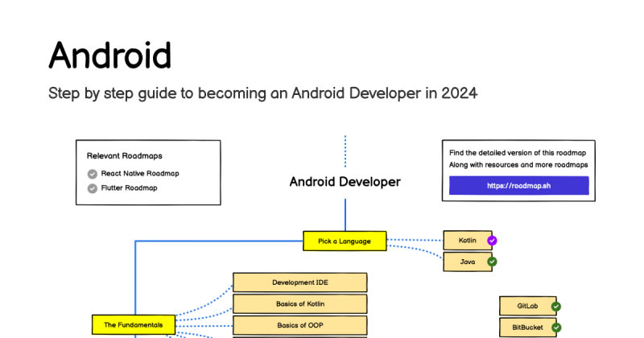Click the green checkmark beside Java
Screen dimensions: 644x338
click(492, 262)
